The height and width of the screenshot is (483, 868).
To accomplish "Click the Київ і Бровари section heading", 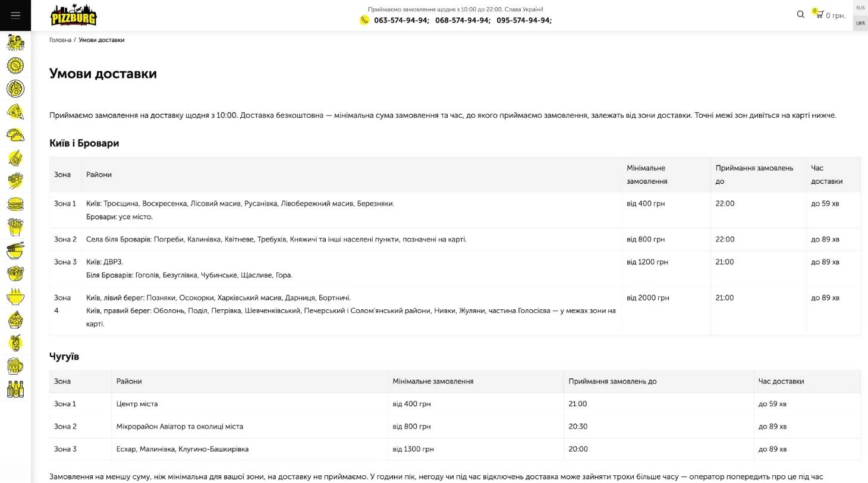I will 84,143.
